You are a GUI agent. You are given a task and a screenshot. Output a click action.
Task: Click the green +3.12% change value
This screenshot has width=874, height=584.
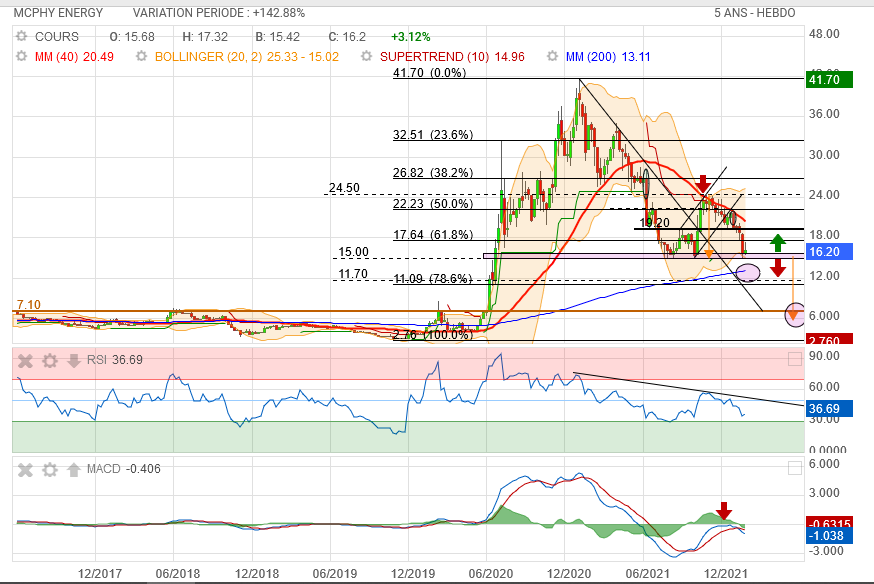pos(411,37)
